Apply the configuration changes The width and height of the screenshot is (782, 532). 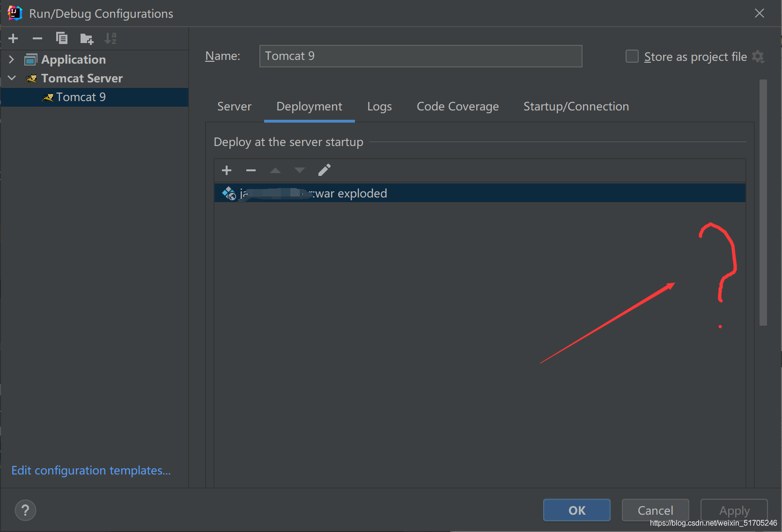click(x=733, y=510)
